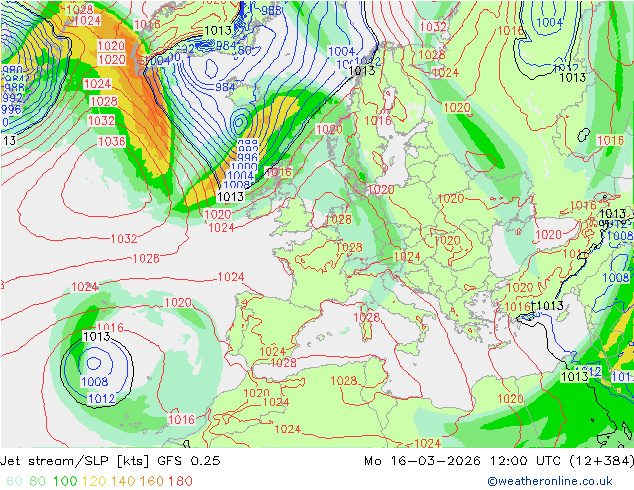Pick the 160 kts legend value

152,481
